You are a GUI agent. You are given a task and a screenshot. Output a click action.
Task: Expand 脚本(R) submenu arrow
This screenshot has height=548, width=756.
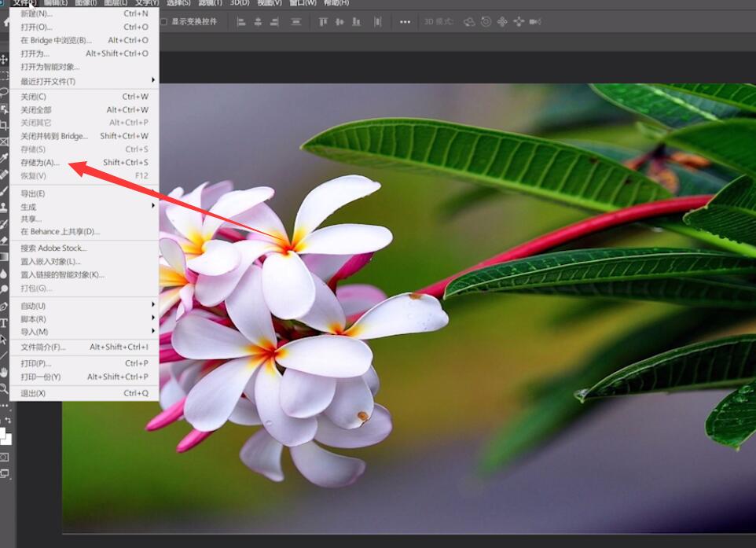(152, 318)
